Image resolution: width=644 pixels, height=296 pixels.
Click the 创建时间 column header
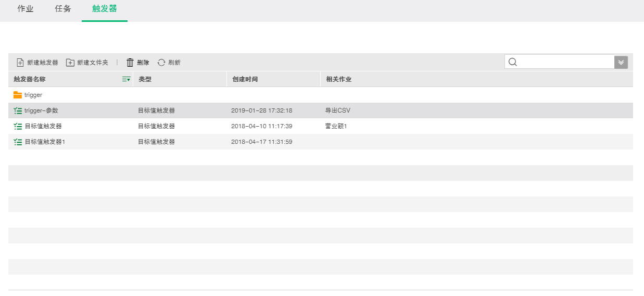(245, 79)
